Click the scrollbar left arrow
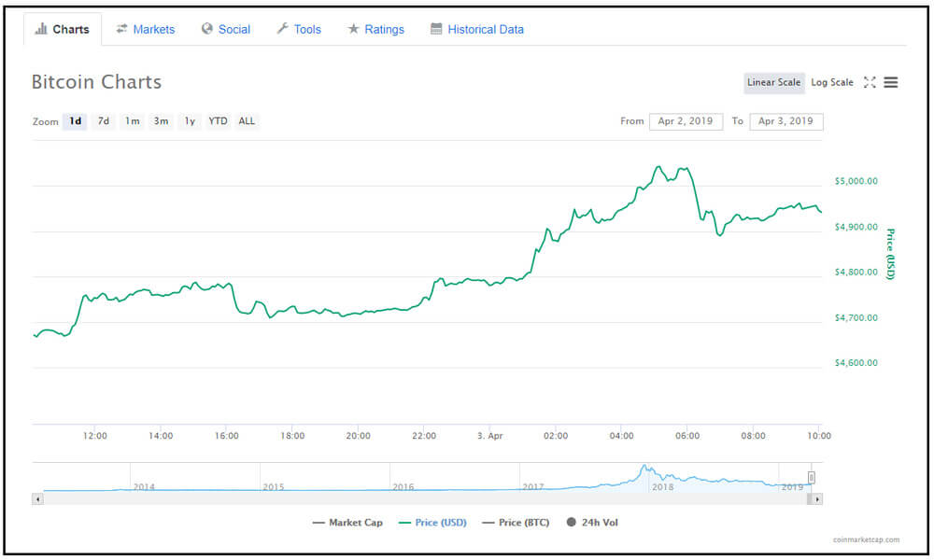 (x=37, y=499)
